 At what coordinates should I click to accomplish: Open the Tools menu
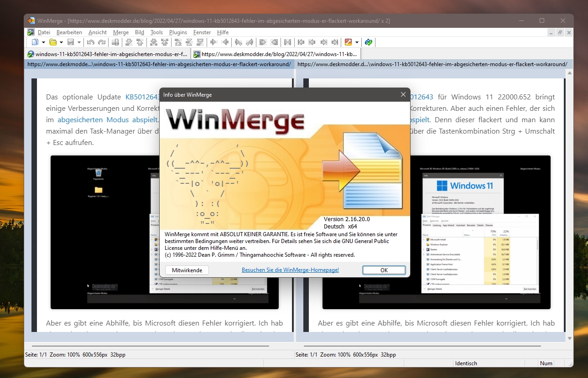coord(156,32)
